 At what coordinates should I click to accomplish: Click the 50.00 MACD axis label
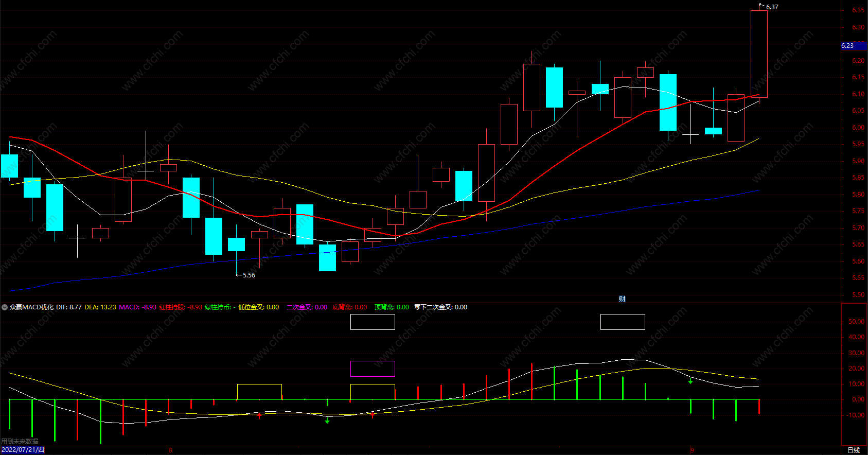pos(857,322)
